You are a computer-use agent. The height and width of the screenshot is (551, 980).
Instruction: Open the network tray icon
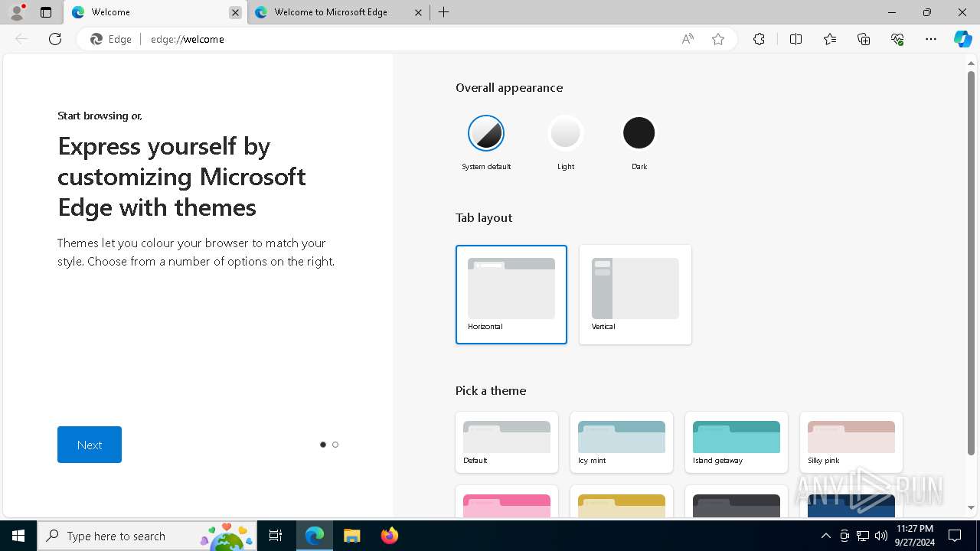click(x=863, y=536)
